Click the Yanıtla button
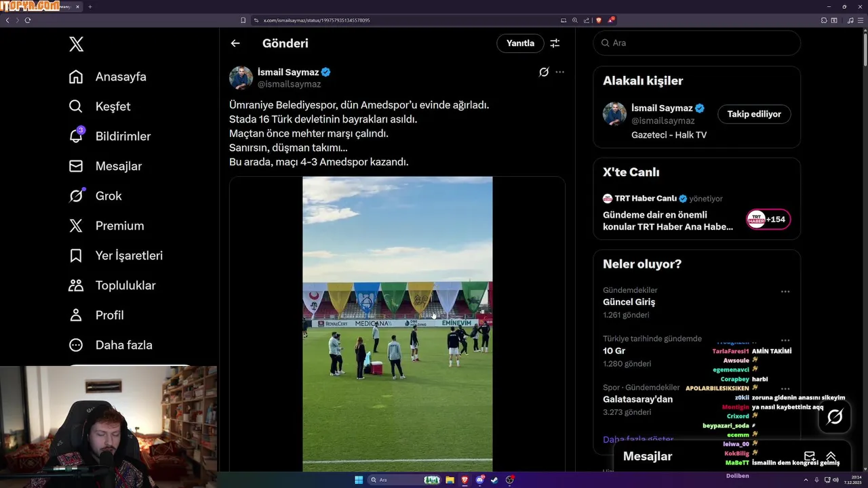 click(x=520, y=43)
